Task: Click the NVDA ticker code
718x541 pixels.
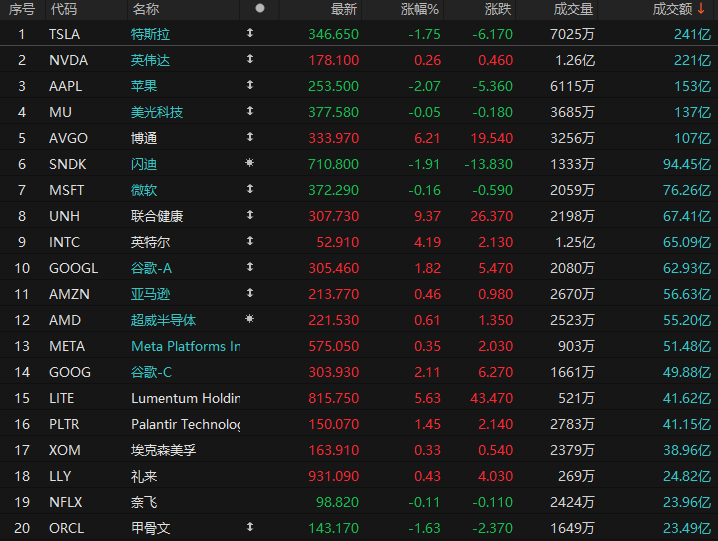Action: coord(69,60)
